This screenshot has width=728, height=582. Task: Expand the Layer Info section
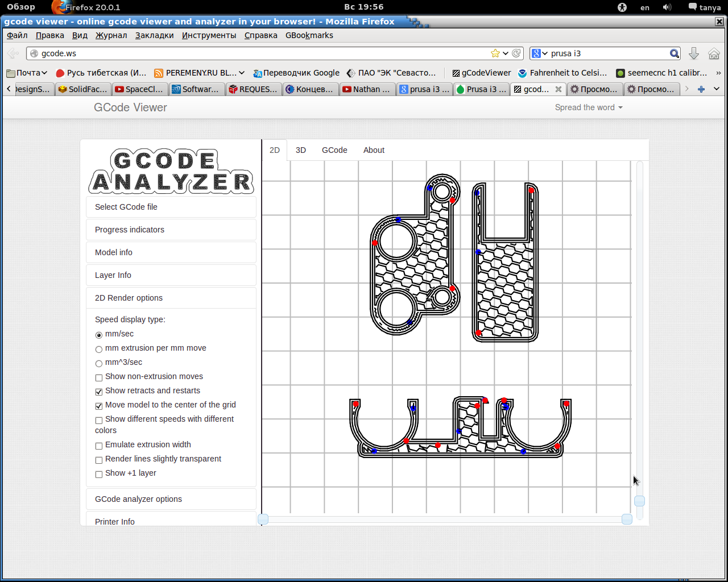[x=113, y=275]
